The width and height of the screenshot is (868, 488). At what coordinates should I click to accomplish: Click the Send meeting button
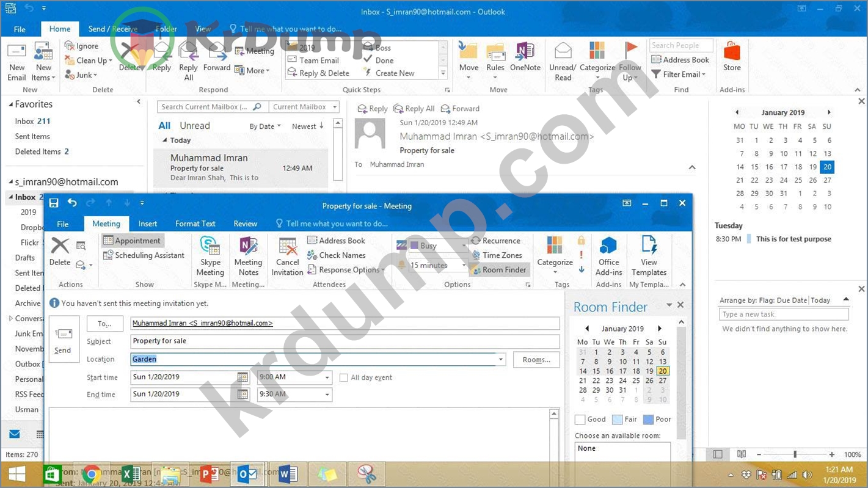click(63, 340)
